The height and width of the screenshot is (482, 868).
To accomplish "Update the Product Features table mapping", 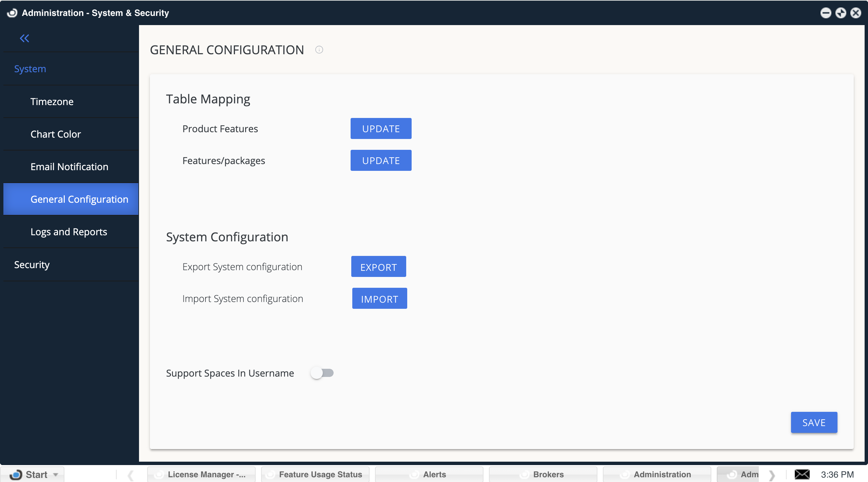I will pyautogui.click(x=380, y=128).
